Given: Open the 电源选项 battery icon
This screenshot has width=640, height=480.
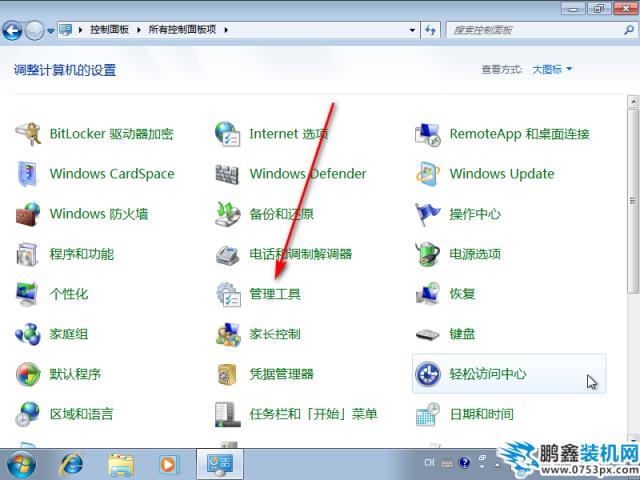Looking at the screenshot, I should pos(427,253).
